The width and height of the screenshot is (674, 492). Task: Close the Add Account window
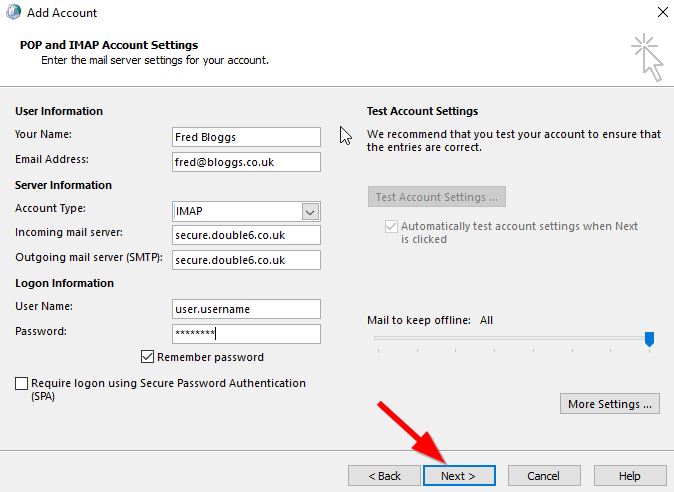[x=662, y=12]
